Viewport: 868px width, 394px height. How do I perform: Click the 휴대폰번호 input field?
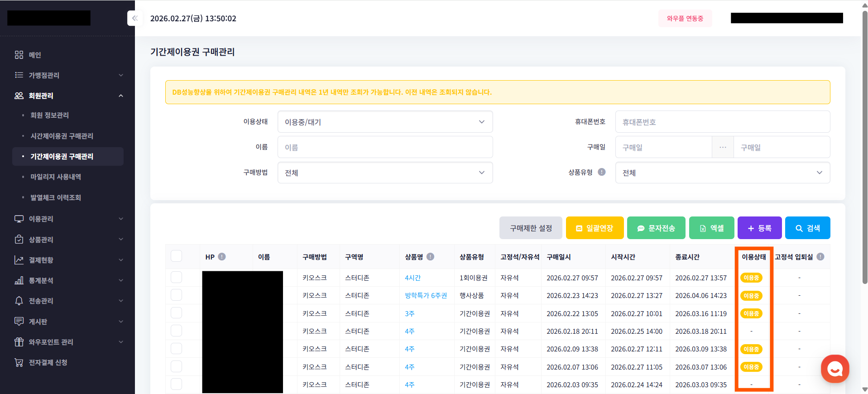(722, 122)
